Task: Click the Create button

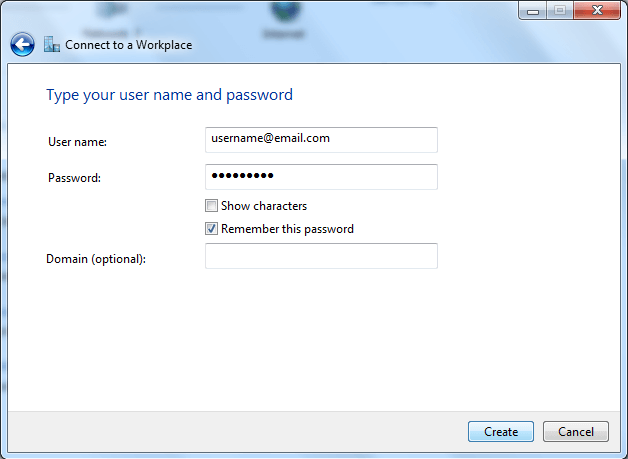Action: [501, 432]
